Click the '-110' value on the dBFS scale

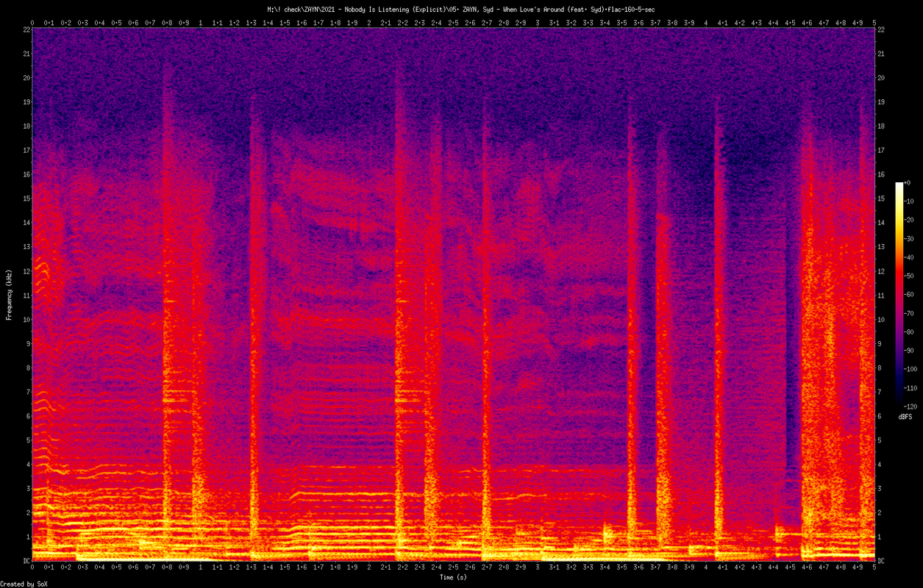911,387
